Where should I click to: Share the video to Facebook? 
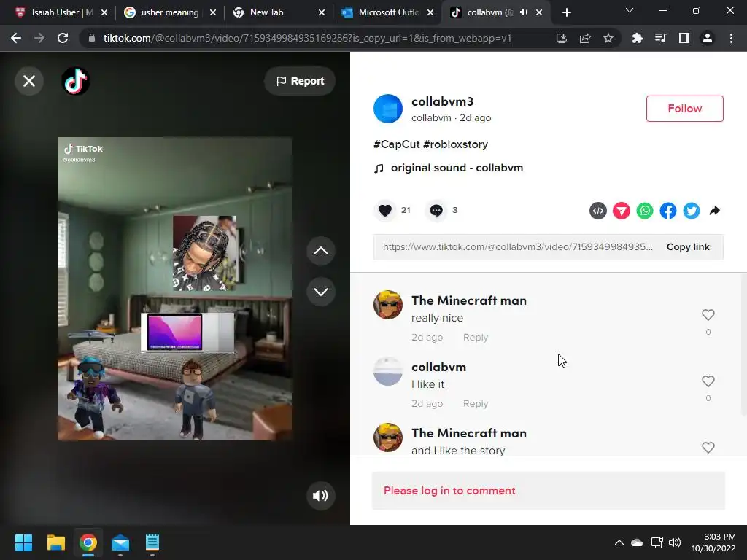[668, 211]
